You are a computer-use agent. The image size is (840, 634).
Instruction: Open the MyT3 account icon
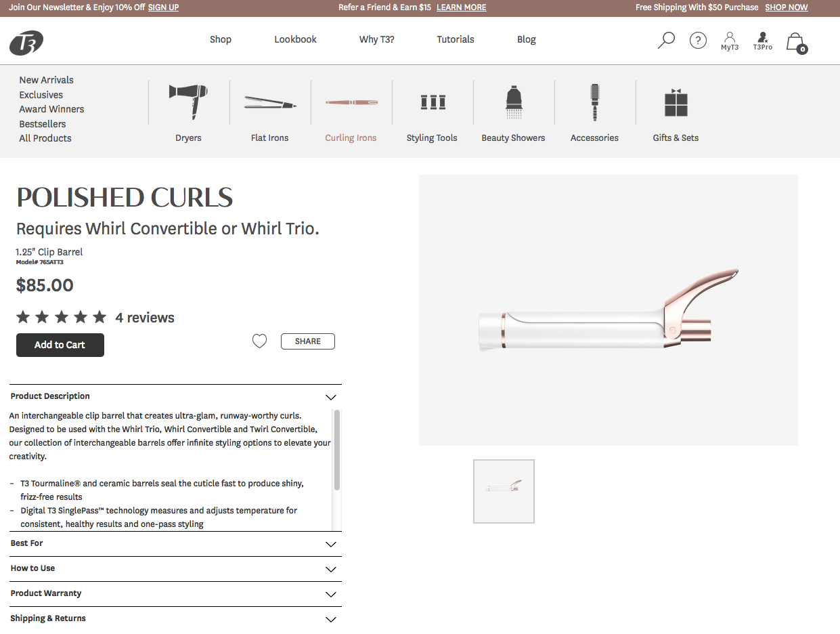click(x=730, y=41)
